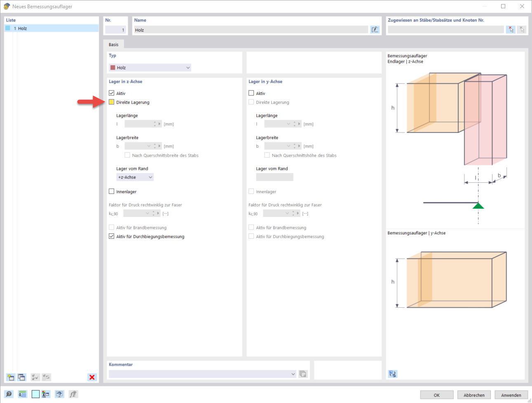Toggle Innenlager under Lager in y-Achse

(x=251, y=191)
